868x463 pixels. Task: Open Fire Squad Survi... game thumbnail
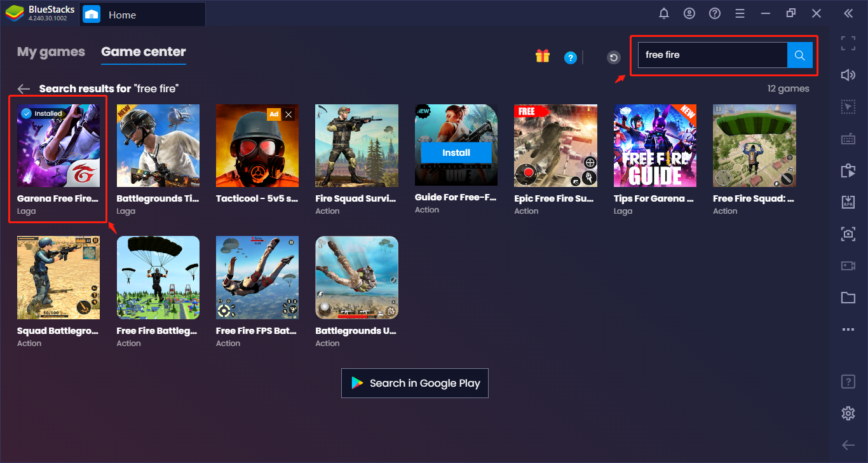click(357, 145)
